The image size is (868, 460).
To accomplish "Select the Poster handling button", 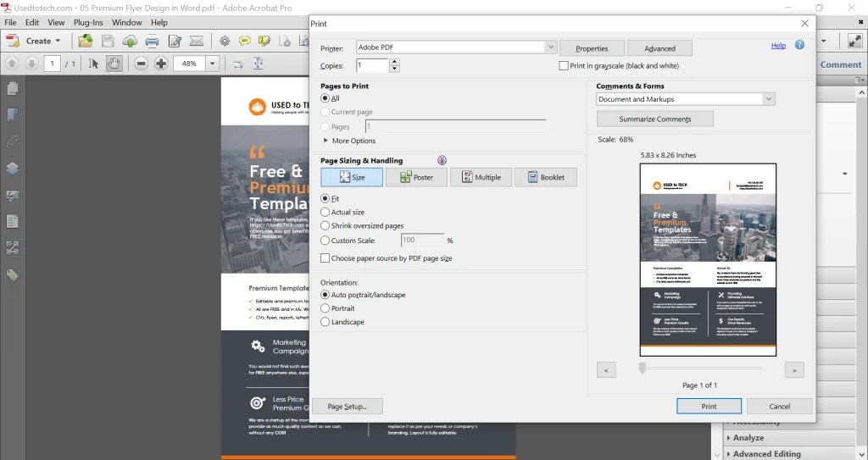I will pyautogui.click(x=416, y=177).
